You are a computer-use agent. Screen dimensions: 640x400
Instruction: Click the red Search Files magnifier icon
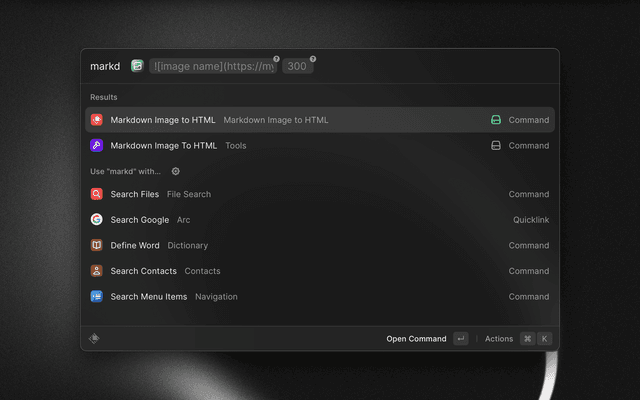coord(97,195)
